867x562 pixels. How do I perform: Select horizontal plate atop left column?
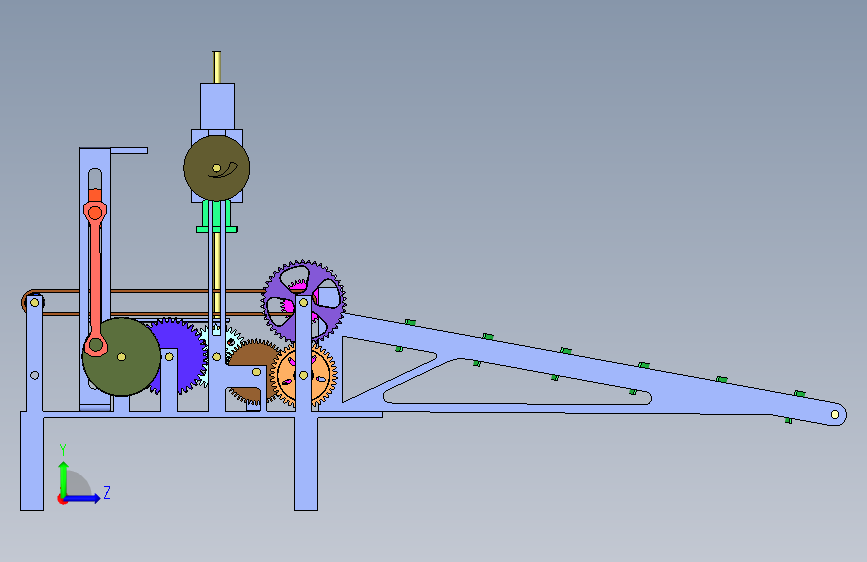click(x=129, y=150)
